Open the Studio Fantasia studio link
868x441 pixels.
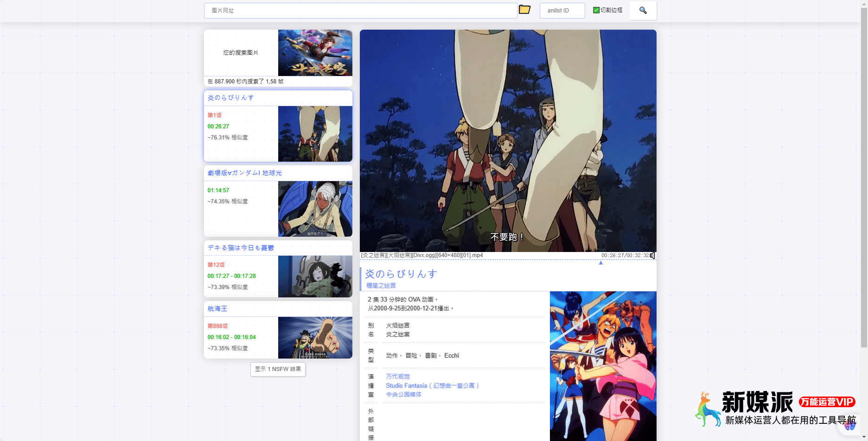[x=432, y=385]
